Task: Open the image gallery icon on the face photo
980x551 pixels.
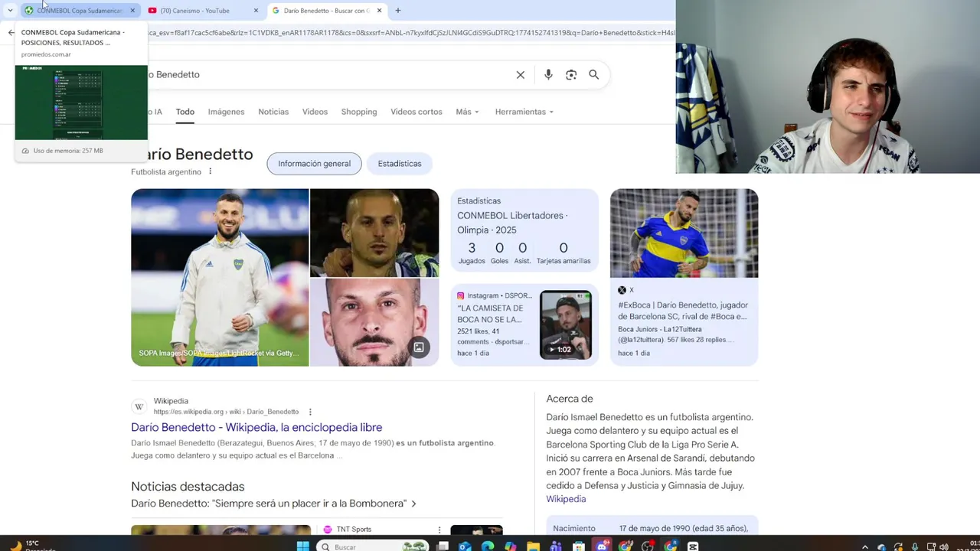Action: [419, 347]
